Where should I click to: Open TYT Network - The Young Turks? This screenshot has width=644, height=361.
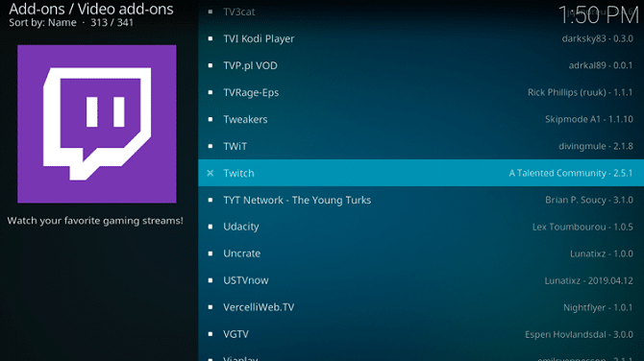pos(421,200)
